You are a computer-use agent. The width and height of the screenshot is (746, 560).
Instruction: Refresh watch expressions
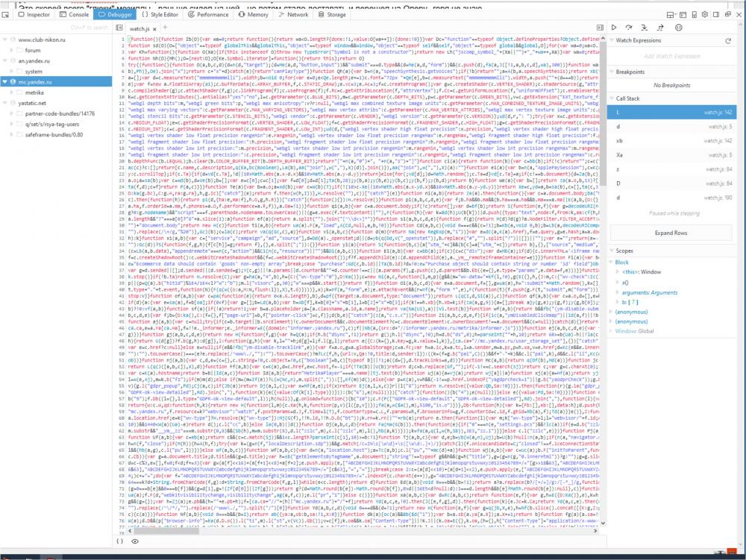728,41
